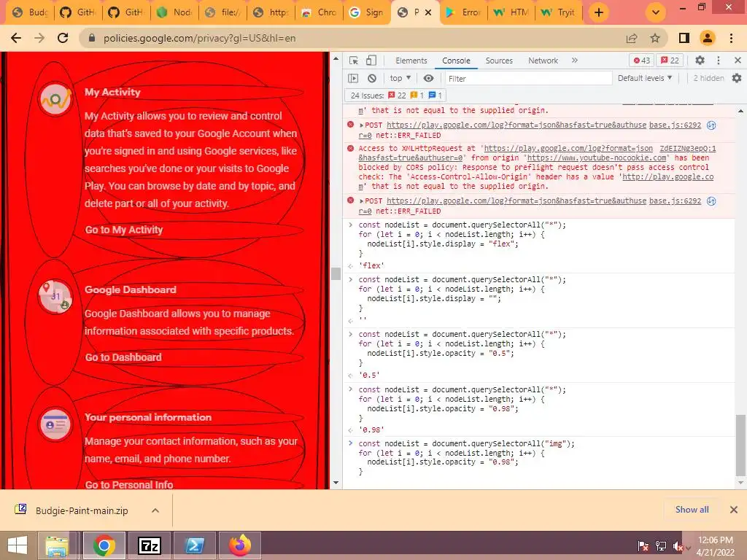Open Chrome's three-dot menu

[731, 38]
